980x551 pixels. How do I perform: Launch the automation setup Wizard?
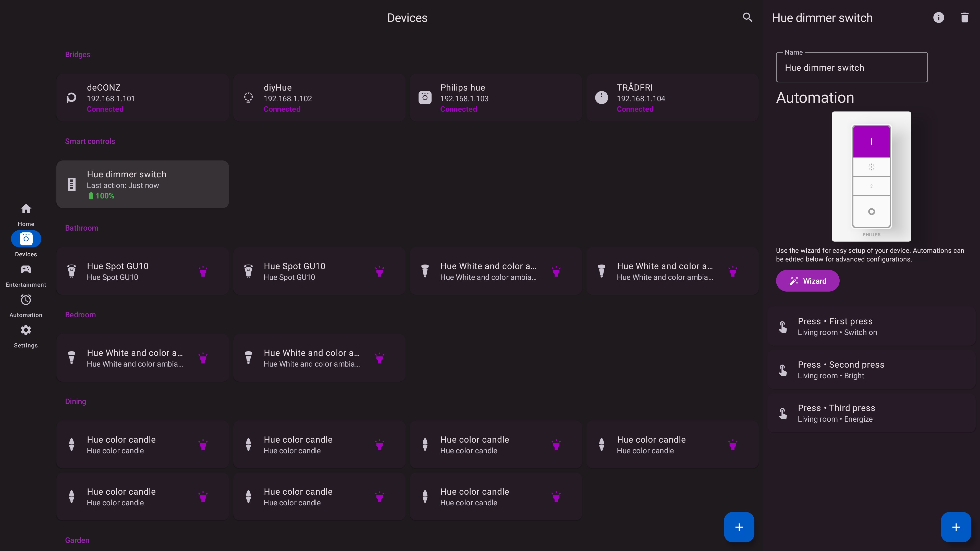point(807,281)
